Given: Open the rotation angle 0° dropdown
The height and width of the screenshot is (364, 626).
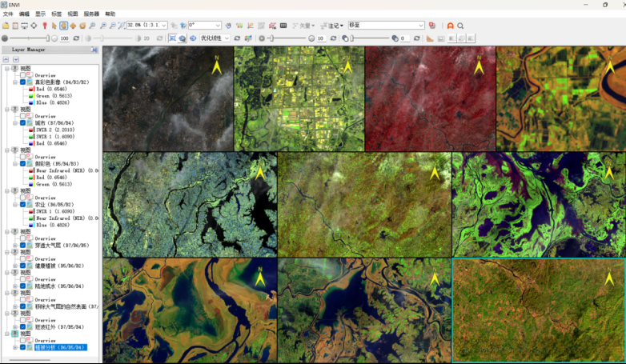Looking at the screenshot, I should point(218,26).
